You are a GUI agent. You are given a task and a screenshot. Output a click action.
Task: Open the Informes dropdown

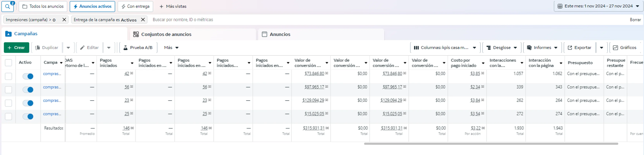pos(543,47)
